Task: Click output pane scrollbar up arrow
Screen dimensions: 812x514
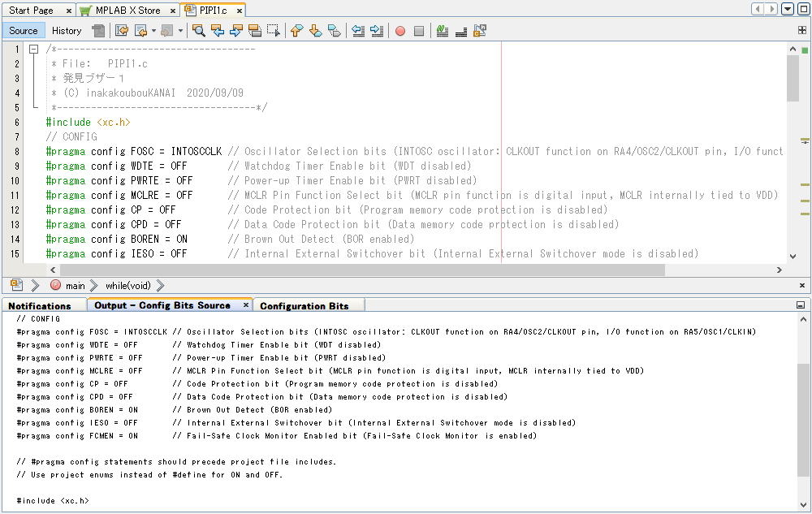Action: pos(803,319)
